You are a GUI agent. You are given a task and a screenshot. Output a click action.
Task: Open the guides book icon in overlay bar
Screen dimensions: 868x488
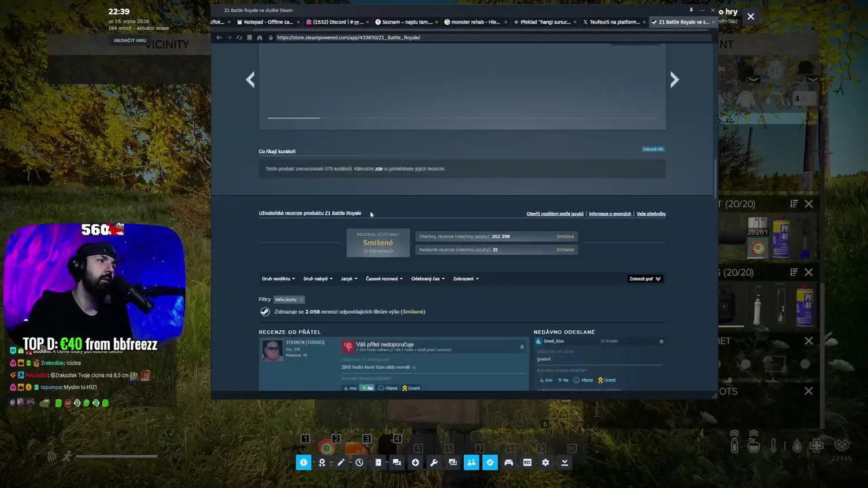(x=378, y=462)
